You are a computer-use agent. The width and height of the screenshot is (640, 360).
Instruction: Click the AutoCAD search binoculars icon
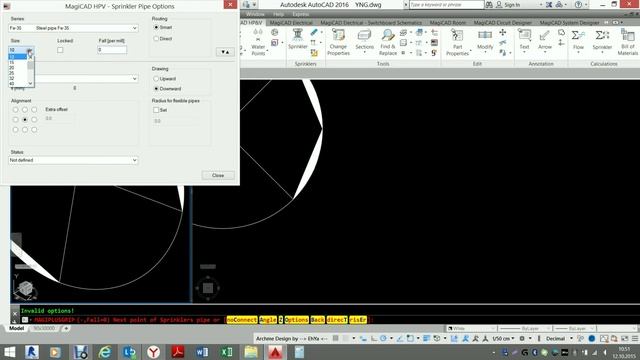pos(489,5)
